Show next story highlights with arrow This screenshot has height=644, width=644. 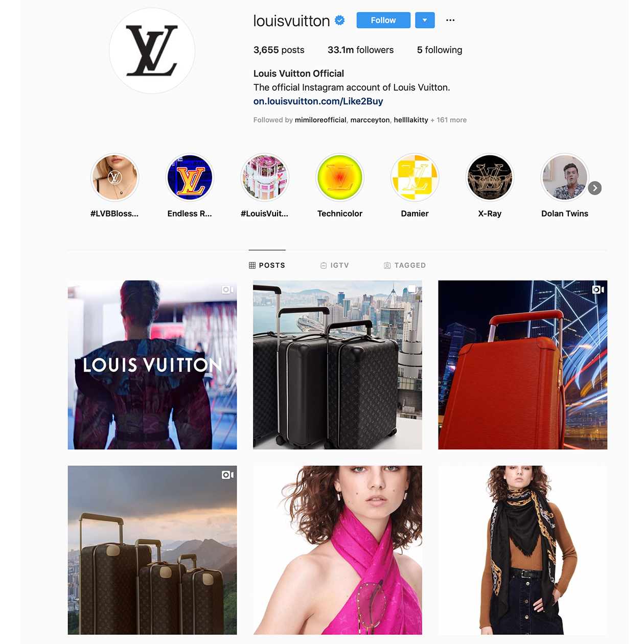[595, 188]
